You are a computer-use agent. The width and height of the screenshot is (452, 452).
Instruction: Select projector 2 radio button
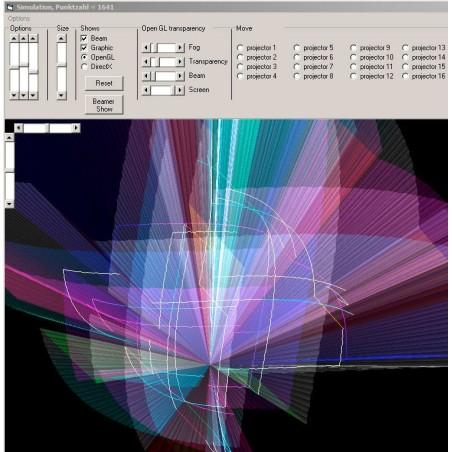pos(240,57)
